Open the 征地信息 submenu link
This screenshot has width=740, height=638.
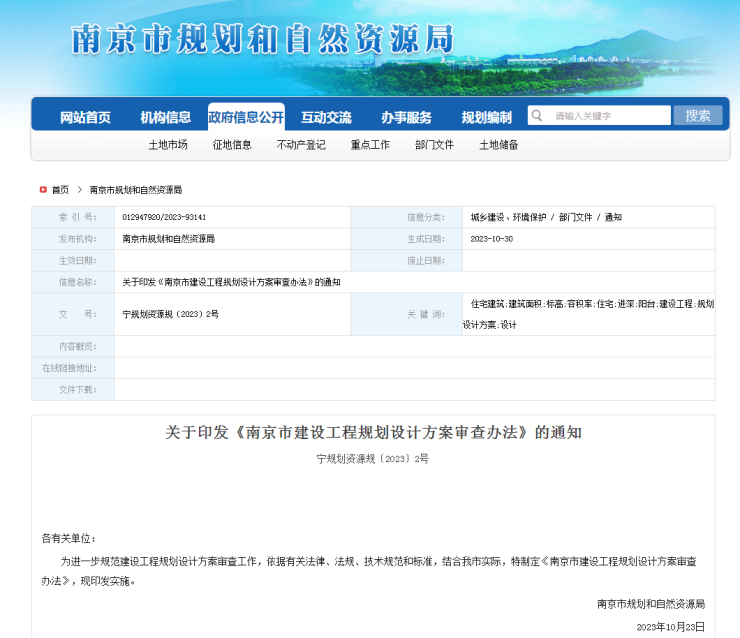pyautogui.click(x=232, y=145)
